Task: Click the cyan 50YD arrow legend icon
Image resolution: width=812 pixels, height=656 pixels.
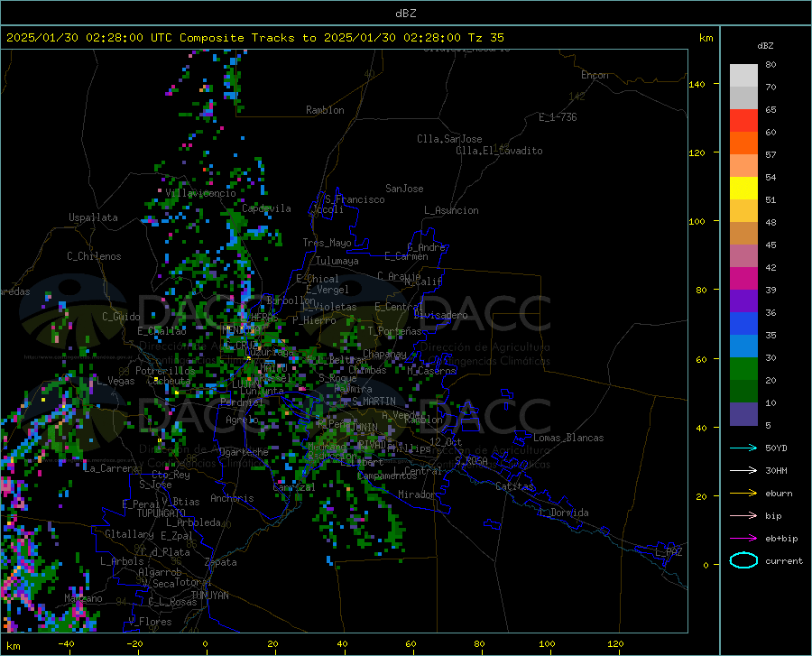Action: point(743,448)
